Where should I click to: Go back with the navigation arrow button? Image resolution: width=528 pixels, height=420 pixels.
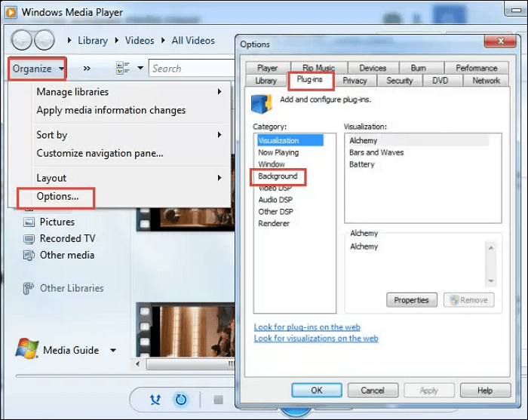click(x=22, y=41)
